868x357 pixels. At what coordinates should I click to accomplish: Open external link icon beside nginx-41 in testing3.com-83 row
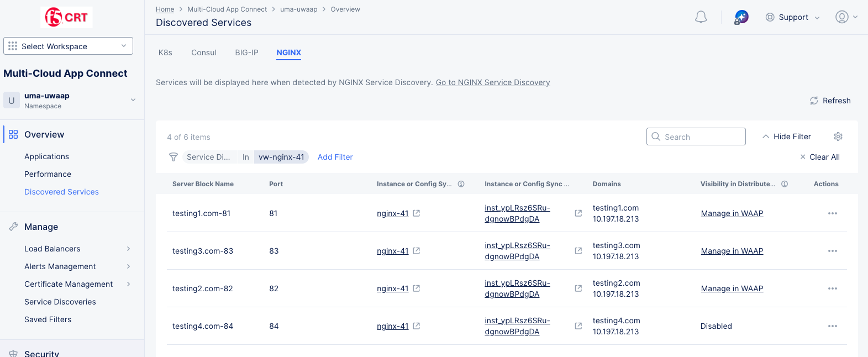(417, 251)
